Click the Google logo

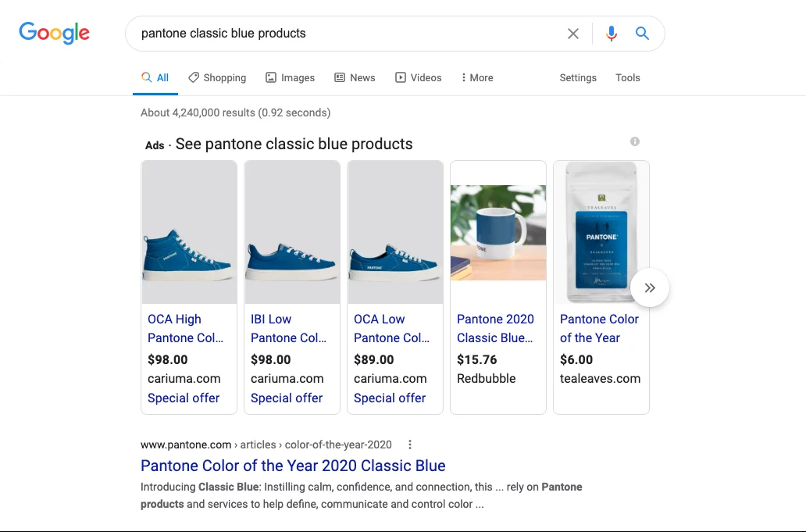coord(54,33)
